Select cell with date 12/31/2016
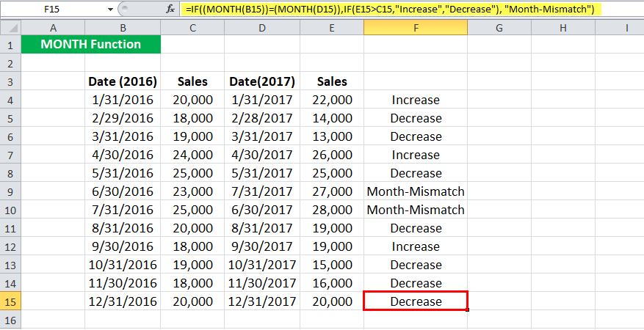Viewport: 644px width, 330px height. [123, 301]
